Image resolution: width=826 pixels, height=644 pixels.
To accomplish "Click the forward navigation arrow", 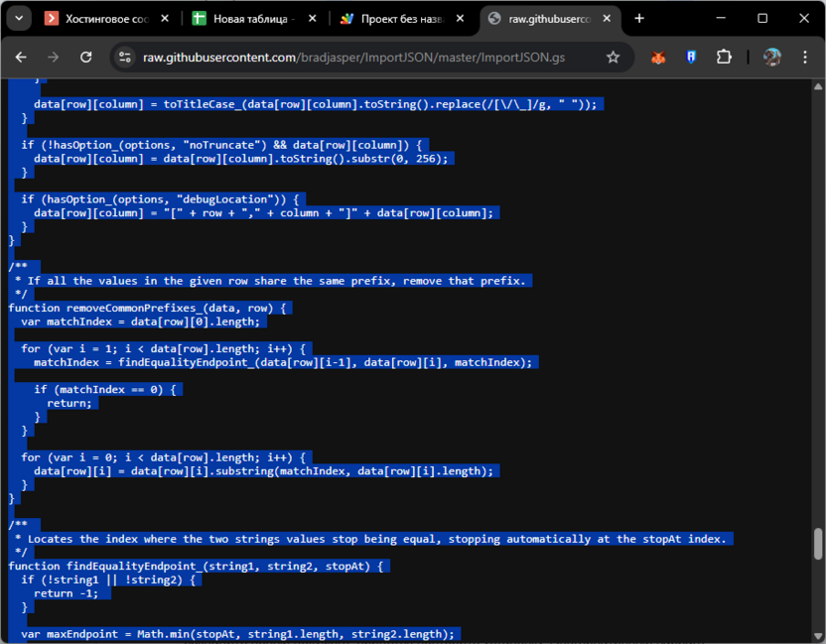I will click(53, 58).
